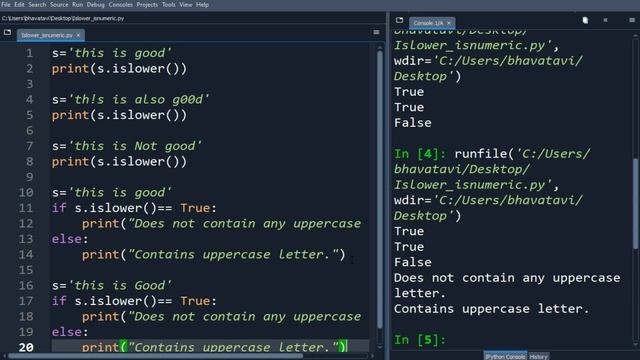Close the Islower_isnumeric.py editor tab
Screen dimensions: 640x360
click(x=78, y=35)
